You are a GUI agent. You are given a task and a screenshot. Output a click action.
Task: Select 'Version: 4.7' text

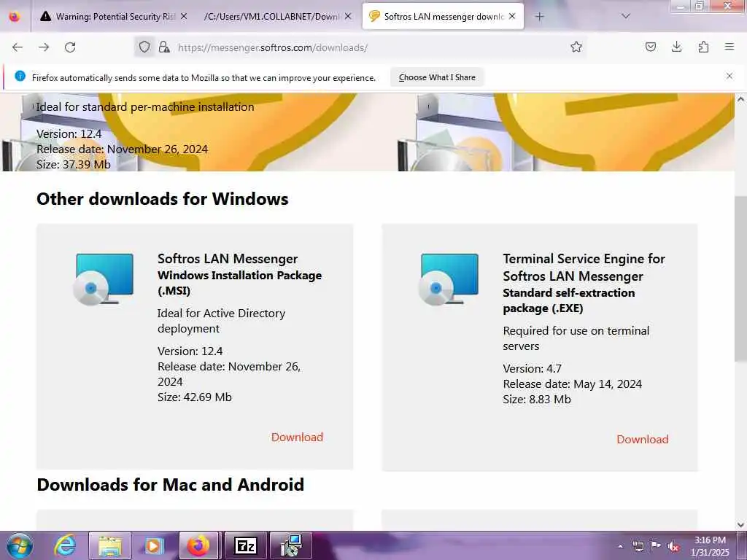[532, 368]
